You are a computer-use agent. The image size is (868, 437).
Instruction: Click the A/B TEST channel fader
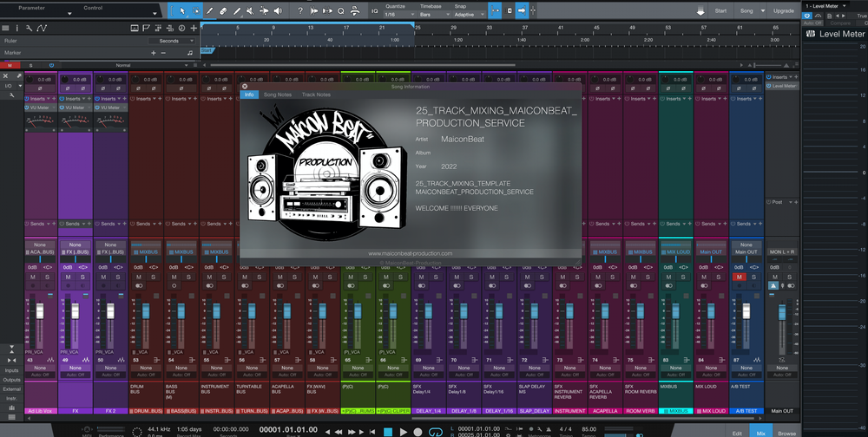point(746,311)
